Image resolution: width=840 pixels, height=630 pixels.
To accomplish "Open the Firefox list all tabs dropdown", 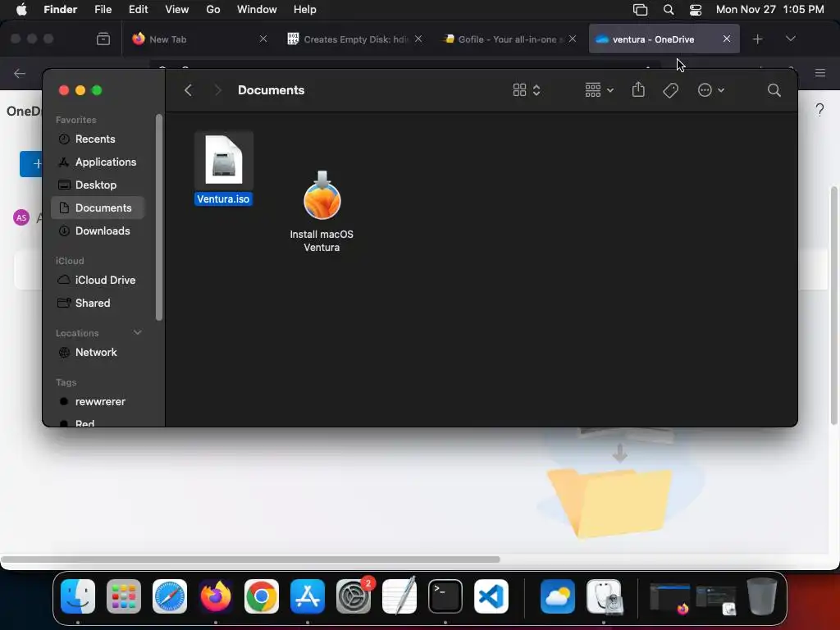I will point(790,39).
